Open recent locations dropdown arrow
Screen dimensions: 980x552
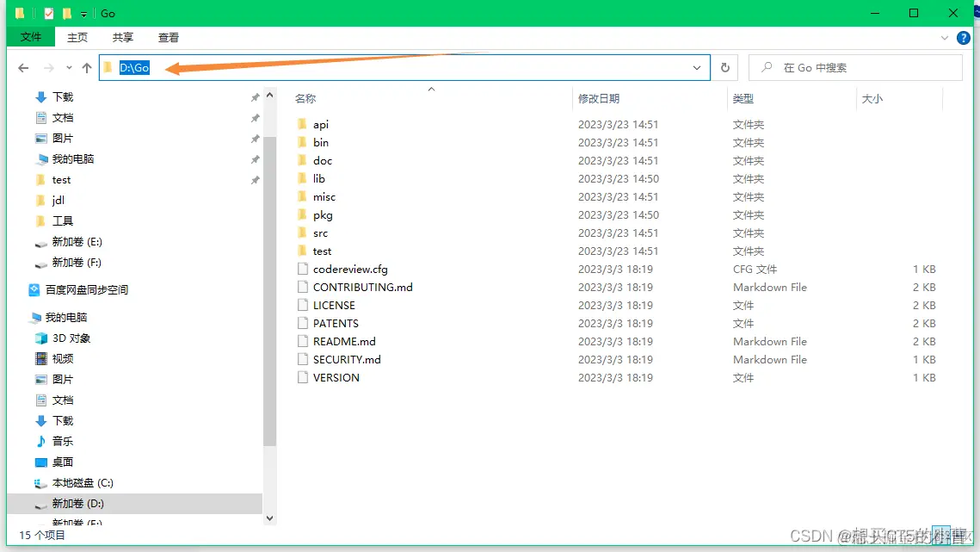click(x=69, y=67)
